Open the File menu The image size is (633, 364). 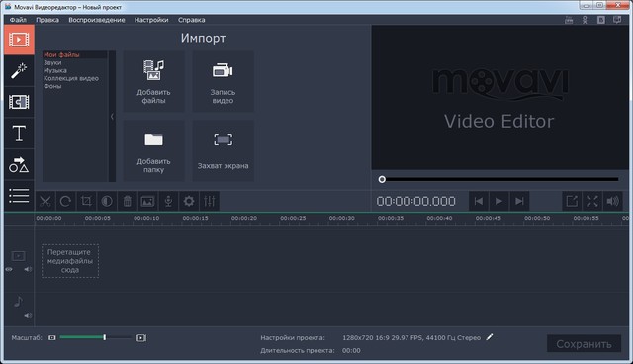[18, 20]
